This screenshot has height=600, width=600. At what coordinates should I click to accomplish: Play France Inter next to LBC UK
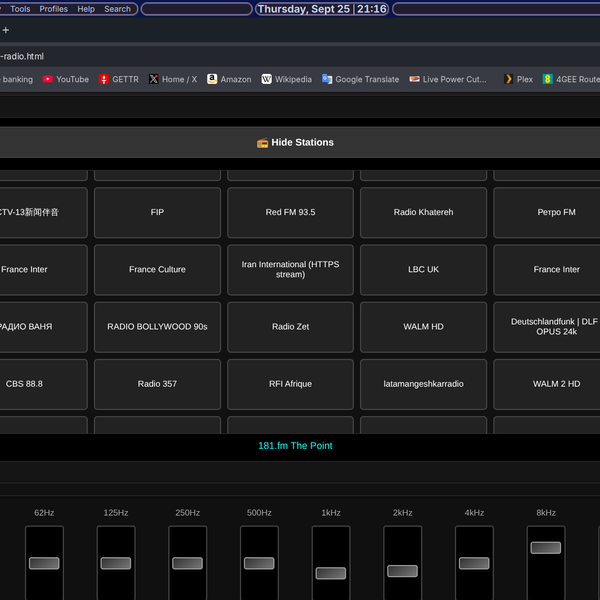click(556, 270)
